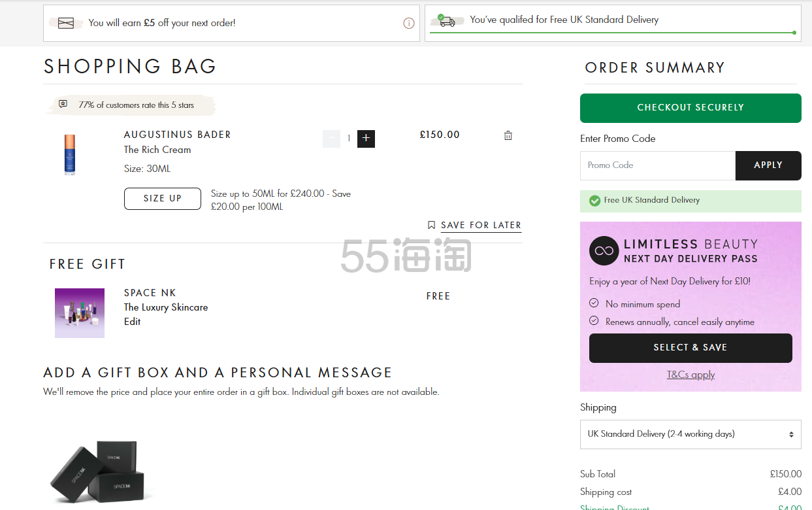Click the 'Enjoy a year of Next Day Delivery for £10!' text
Screen dimensions: 812x510
coord(670,282)
